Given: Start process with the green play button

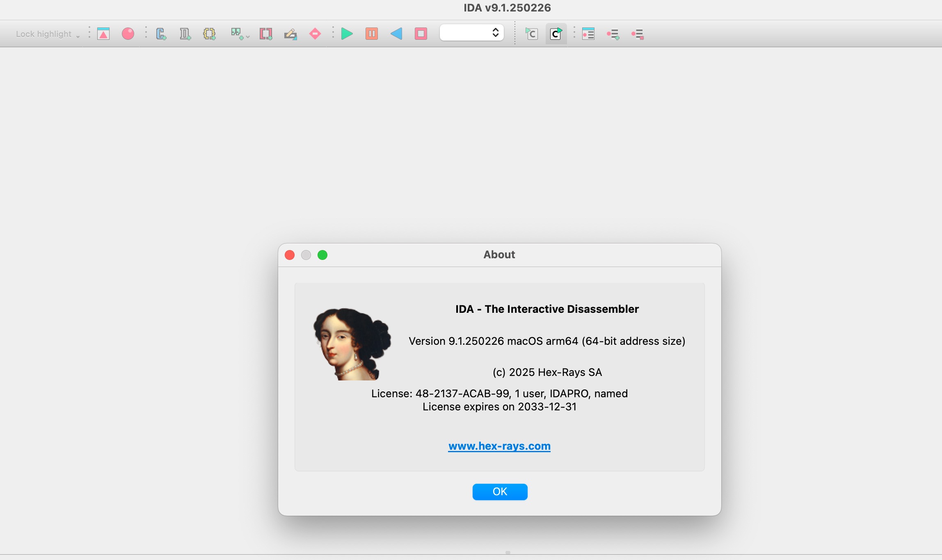Looking at the screenshot, I should click(x=347, y=34).
